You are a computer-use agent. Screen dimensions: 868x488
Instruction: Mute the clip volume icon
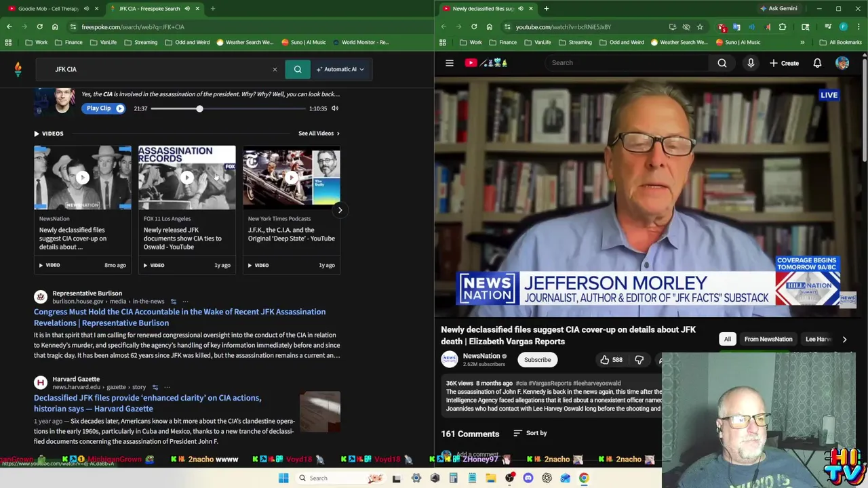point(335,108)
